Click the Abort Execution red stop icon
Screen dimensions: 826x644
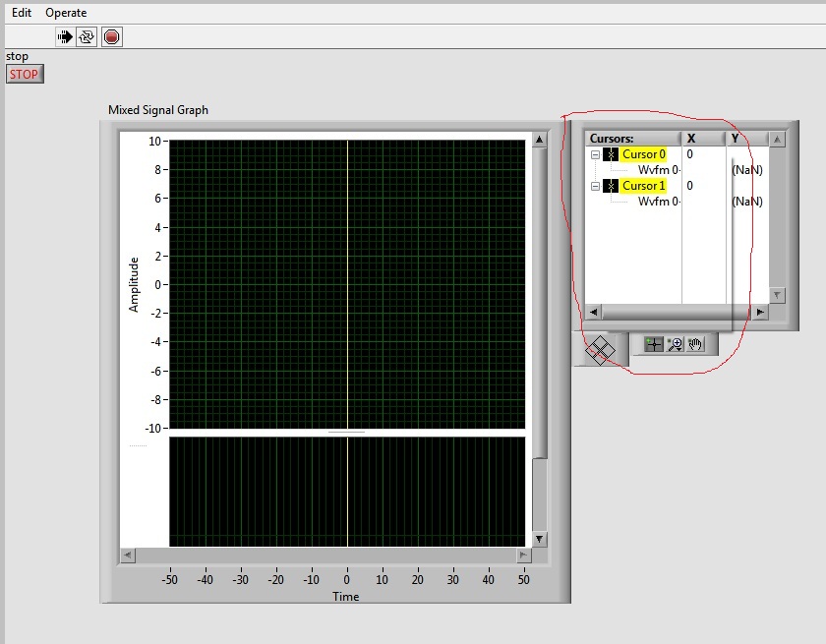click(112, 36)
